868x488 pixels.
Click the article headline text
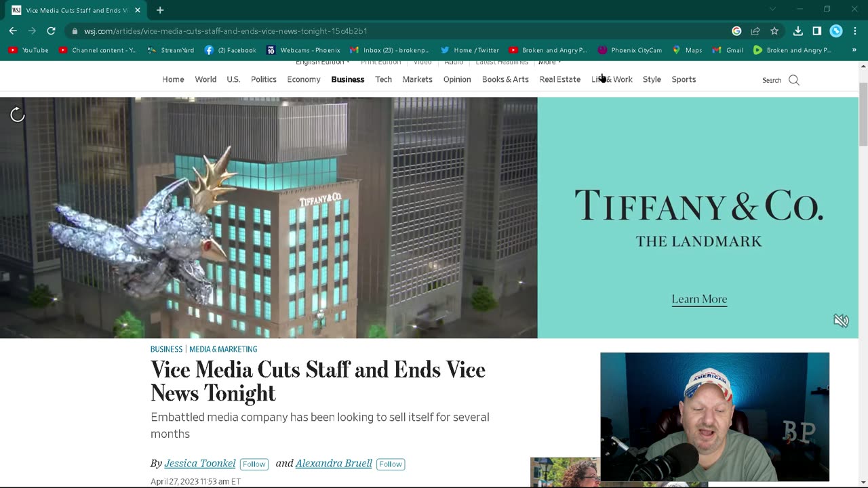(x=318, y=381)
